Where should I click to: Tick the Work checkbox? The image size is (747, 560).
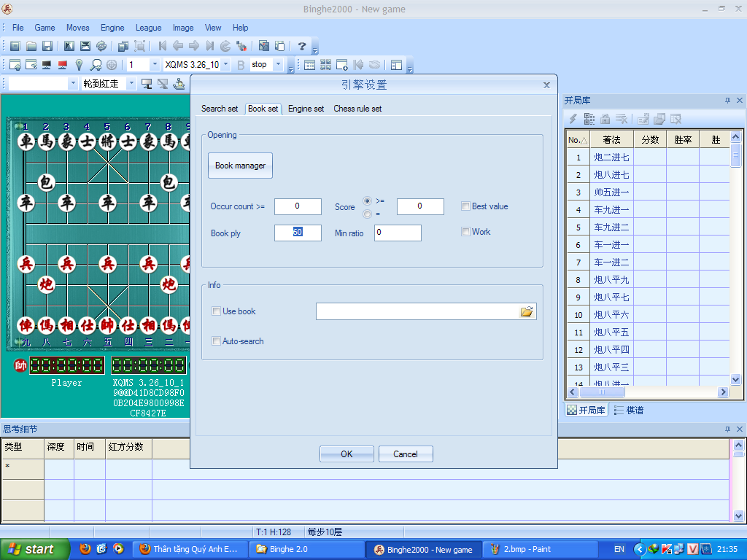(x=466, y=232)
